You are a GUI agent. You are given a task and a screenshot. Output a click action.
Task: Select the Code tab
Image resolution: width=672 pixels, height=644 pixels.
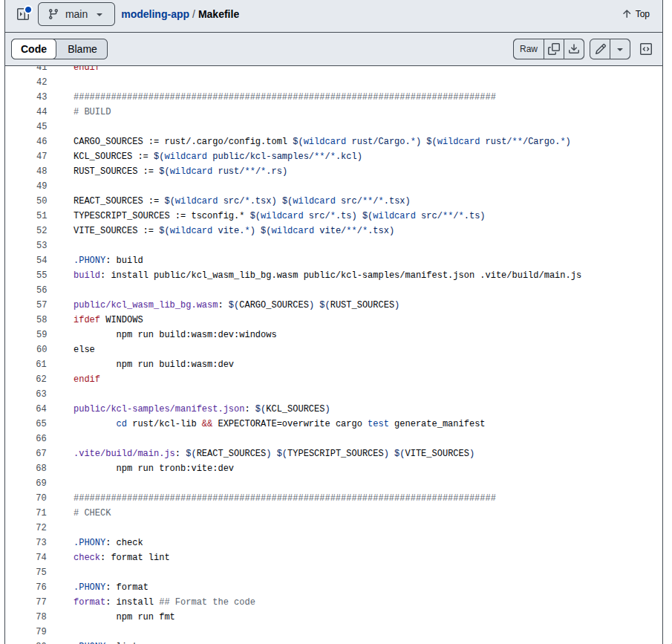pos(33,48)
